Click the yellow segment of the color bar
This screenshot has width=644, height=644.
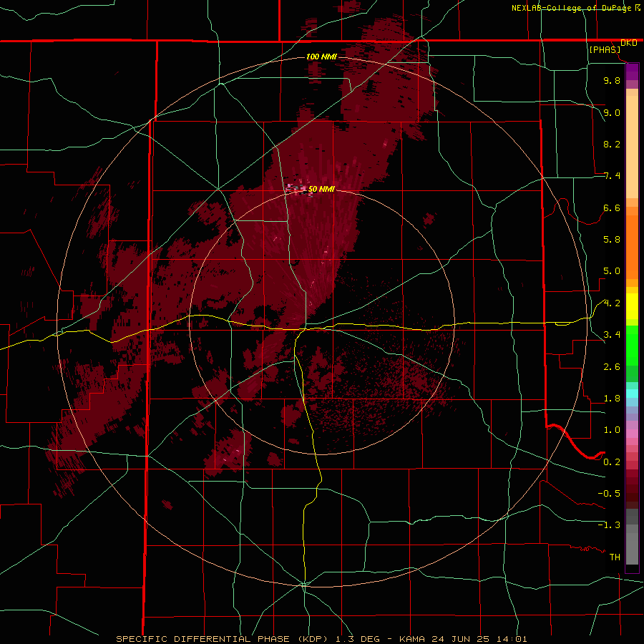tap(632, 306)
